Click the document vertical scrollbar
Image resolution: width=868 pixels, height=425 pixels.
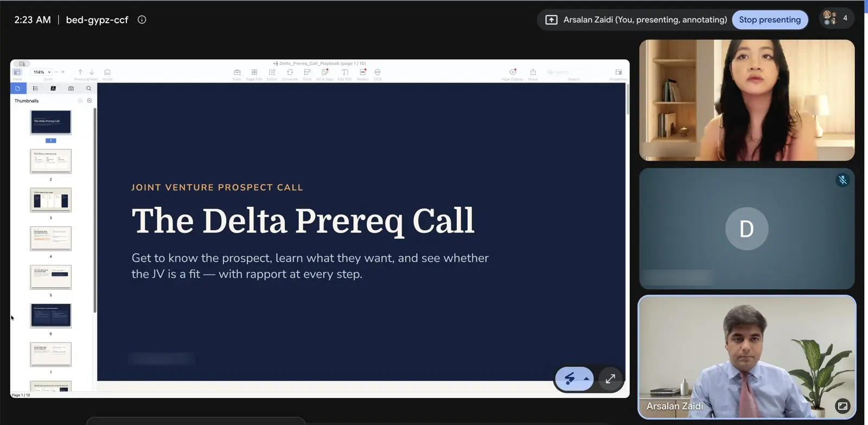click(x=628, y=99)
